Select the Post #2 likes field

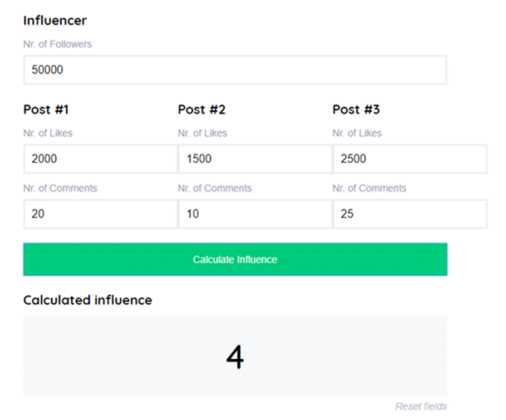pyautogui.click(x=255, y=159)
